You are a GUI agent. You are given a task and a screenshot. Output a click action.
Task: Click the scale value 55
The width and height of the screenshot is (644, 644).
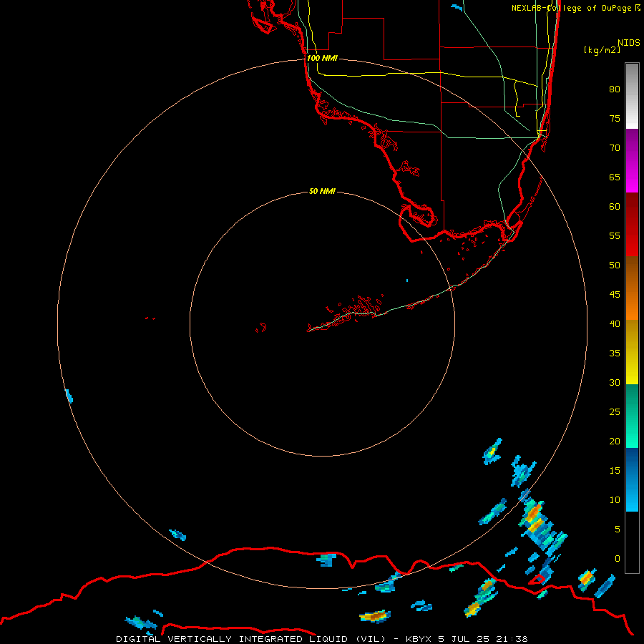(x=615, y=235)
